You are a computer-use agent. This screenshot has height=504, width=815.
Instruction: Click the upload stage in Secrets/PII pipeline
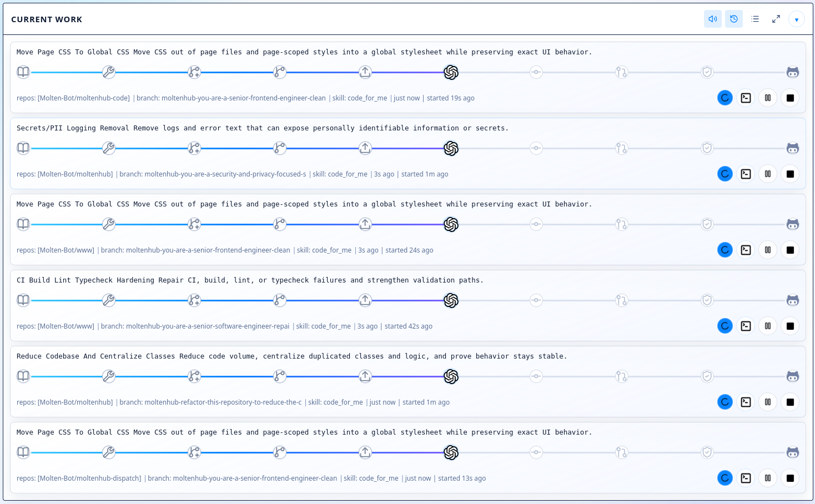point(365,148)
